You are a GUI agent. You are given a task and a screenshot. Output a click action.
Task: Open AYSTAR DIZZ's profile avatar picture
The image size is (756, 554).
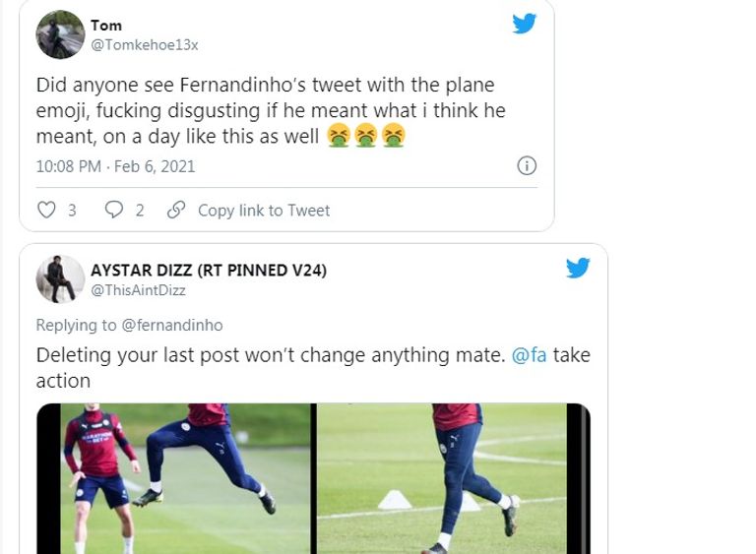coord(60,279)
